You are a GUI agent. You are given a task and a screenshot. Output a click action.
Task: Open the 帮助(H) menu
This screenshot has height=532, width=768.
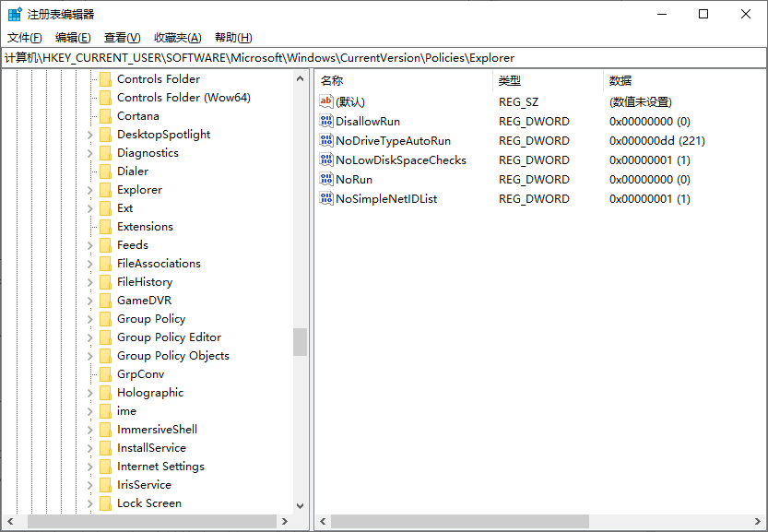[233, 38]
